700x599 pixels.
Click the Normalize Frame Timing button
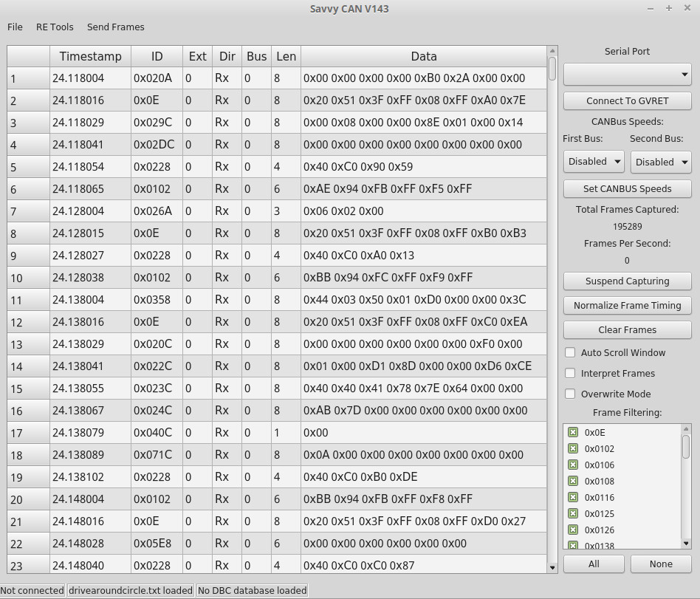(627, 305)
